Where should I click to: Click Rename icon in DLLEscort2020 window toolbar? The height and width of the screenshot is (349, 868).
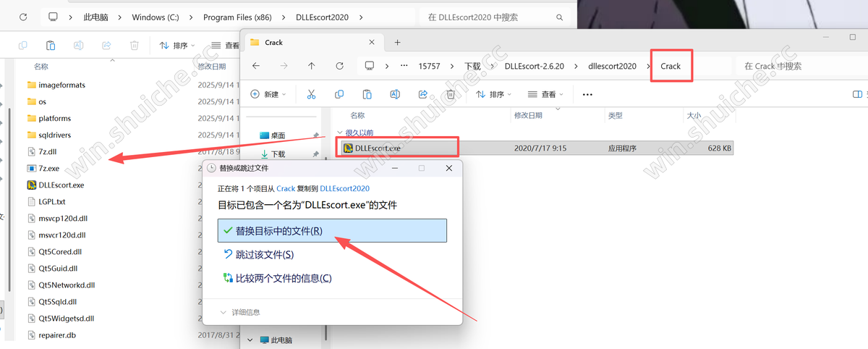pyautogui.click(x=79, y=45)
